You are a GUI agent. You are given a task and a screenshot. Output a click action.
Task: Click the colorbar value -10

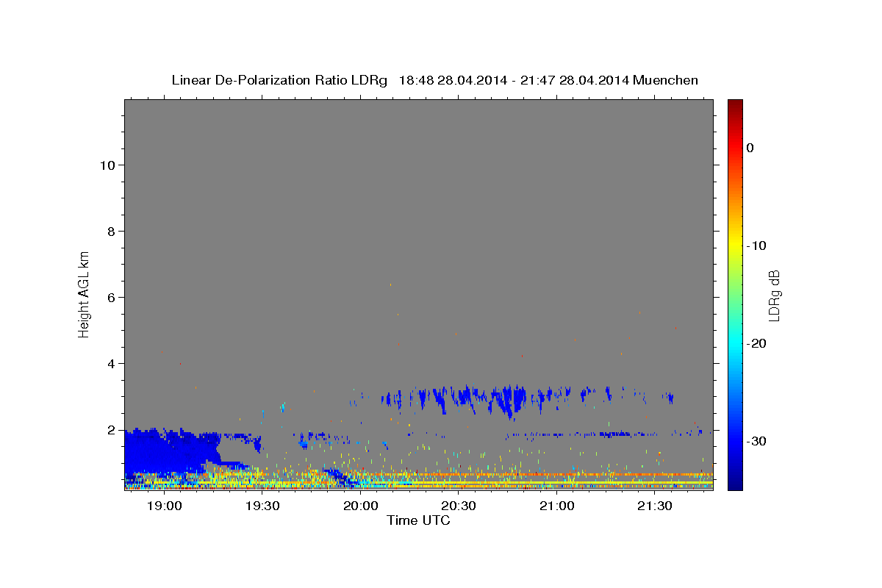757,245
